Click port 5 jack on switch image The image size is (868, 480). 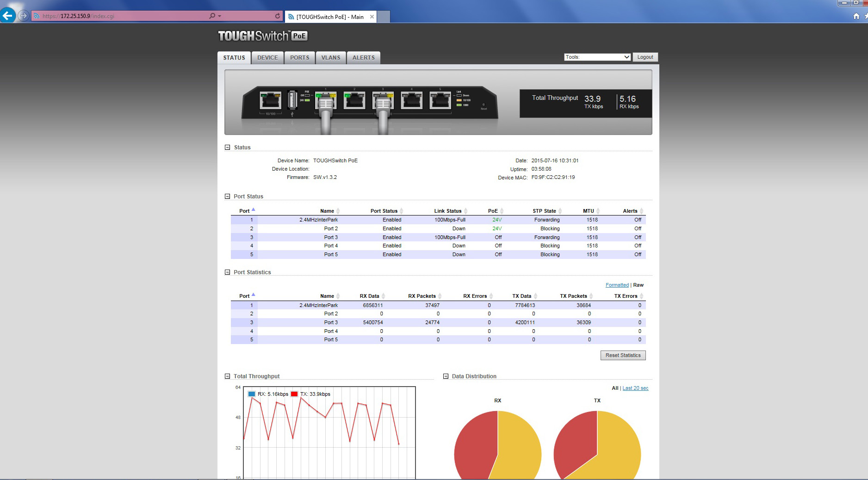(x=440, y=100)
